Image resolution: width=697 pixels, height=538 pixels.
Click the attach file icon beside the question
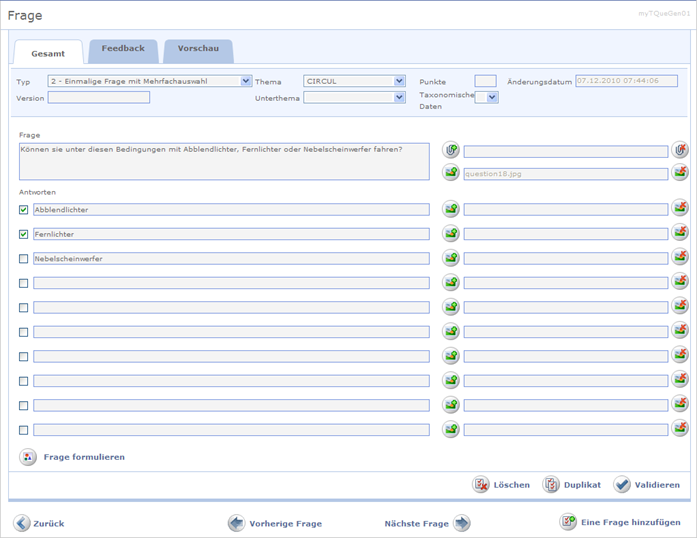[451, 150]
